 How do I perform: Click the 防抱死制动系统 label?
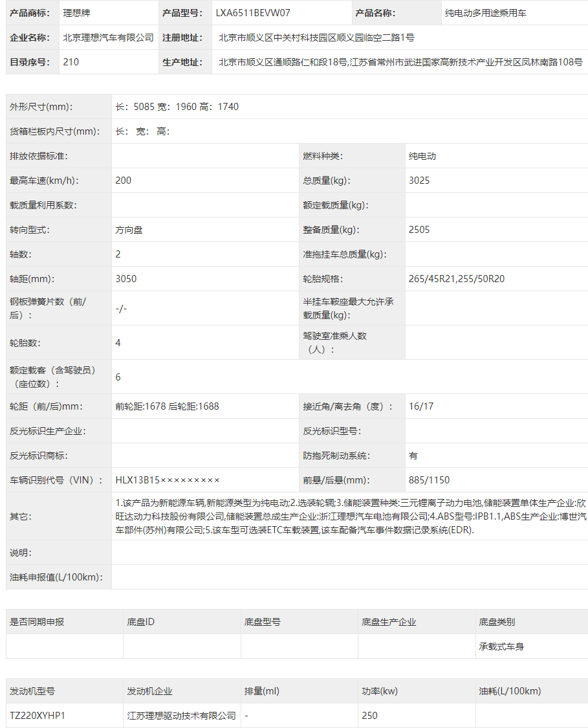tap(336, 456)
